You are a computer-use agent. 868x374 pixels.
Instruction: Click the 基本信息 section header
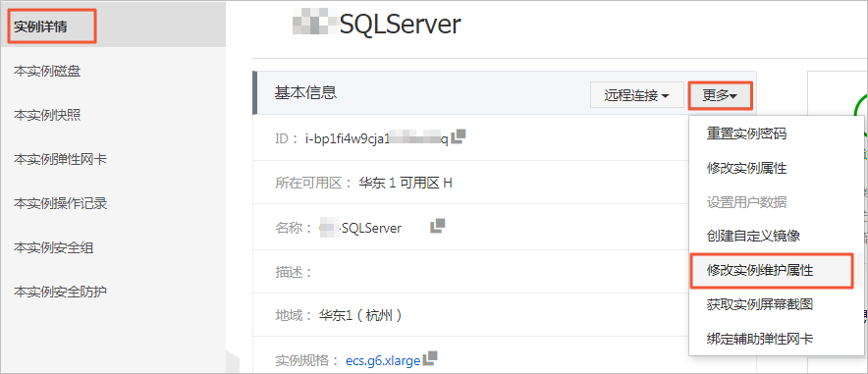(306, 93)
